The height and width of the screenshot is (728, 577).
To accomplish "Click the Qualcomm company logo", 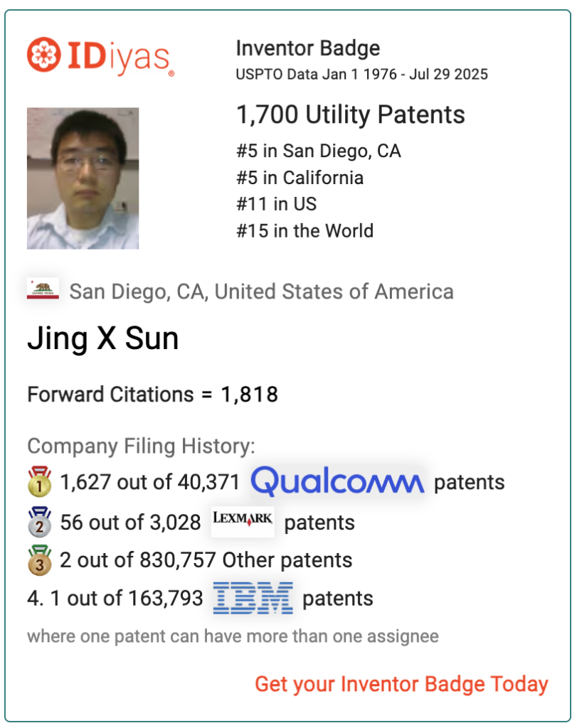I will click(x=338, y=481).
